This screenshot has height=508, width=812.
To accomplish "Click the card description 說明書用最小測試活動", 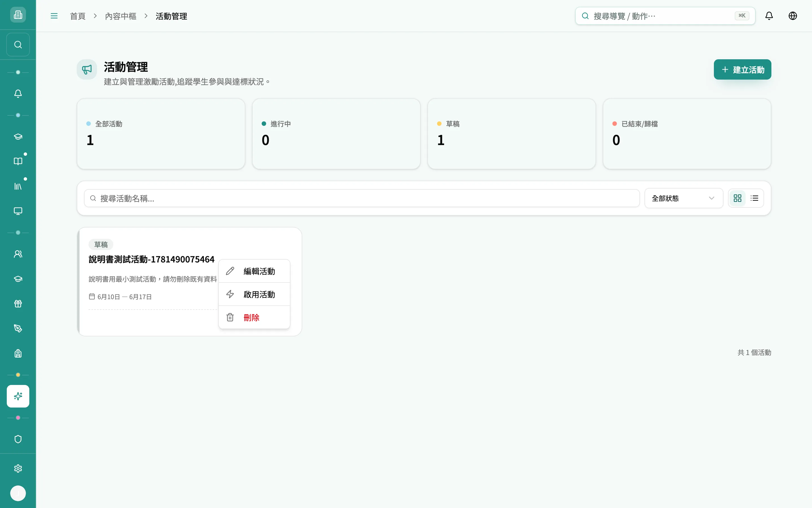I will point(153,279).
